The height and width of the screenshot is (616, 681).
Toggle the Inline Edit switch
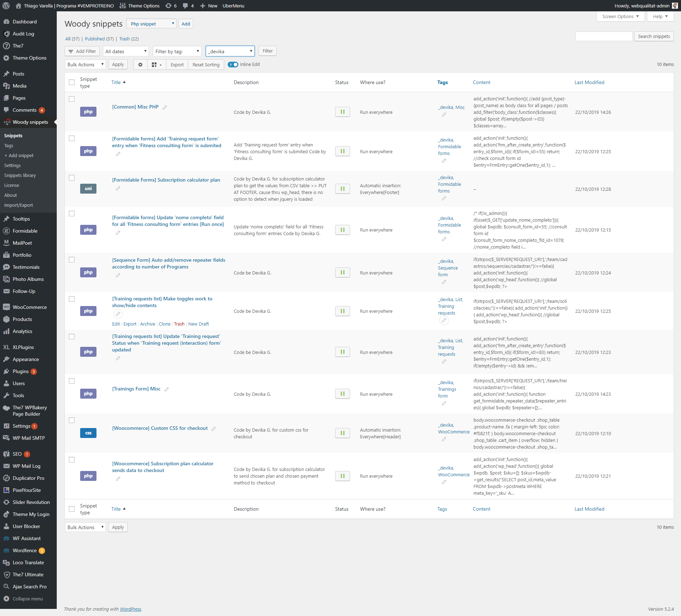tap(233, 65)
